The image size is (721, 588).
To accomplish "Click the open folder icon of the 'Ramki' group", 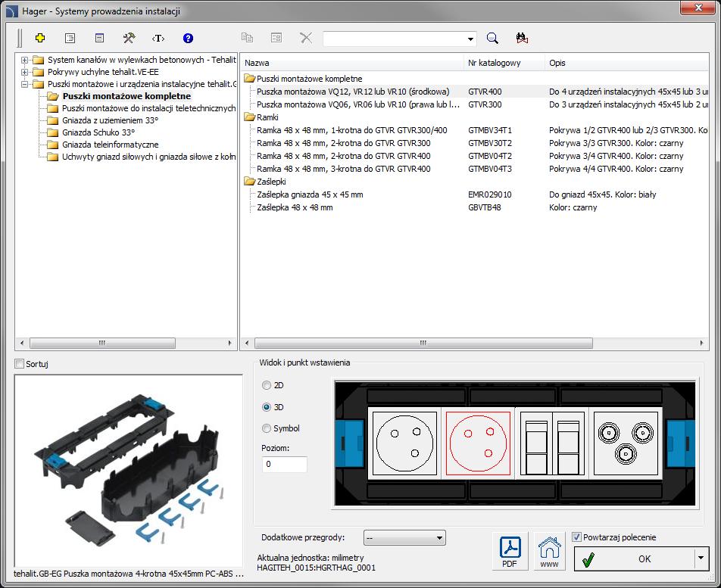I will 250,117.
